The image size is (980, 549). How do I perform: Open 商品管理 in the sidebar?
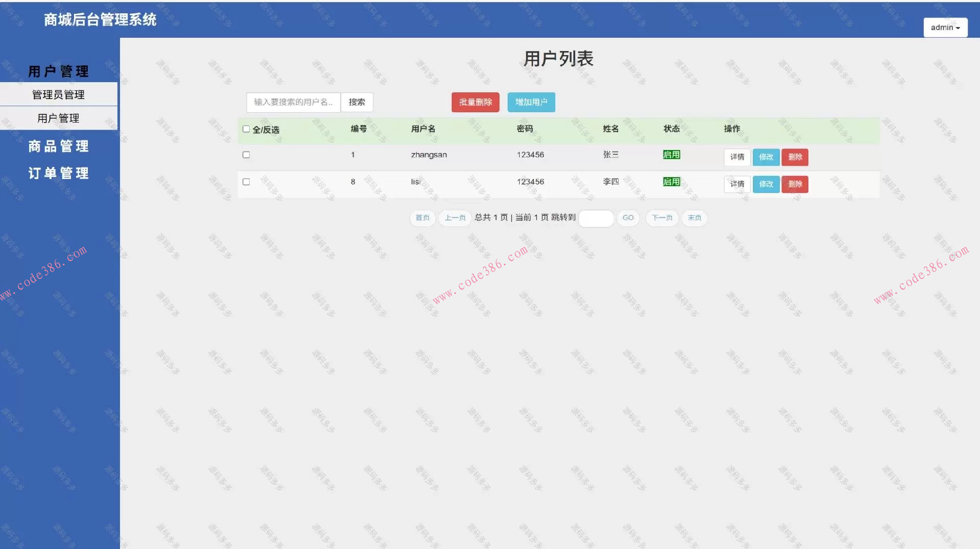58,146
